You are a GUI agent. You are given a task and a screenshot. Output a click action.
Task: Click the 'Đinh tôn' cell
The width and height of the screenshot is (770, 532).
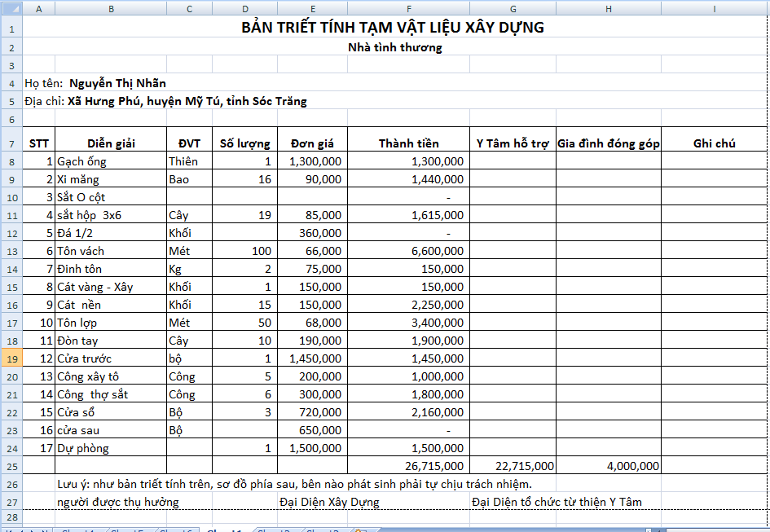111,269
